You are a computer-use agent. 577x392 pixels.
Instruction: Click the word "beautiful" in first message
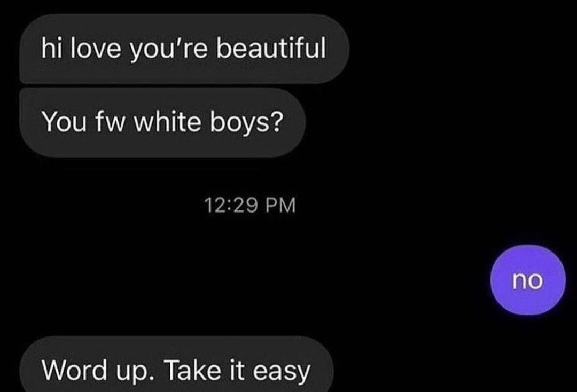pyautogui.click(x=271, y=48)
